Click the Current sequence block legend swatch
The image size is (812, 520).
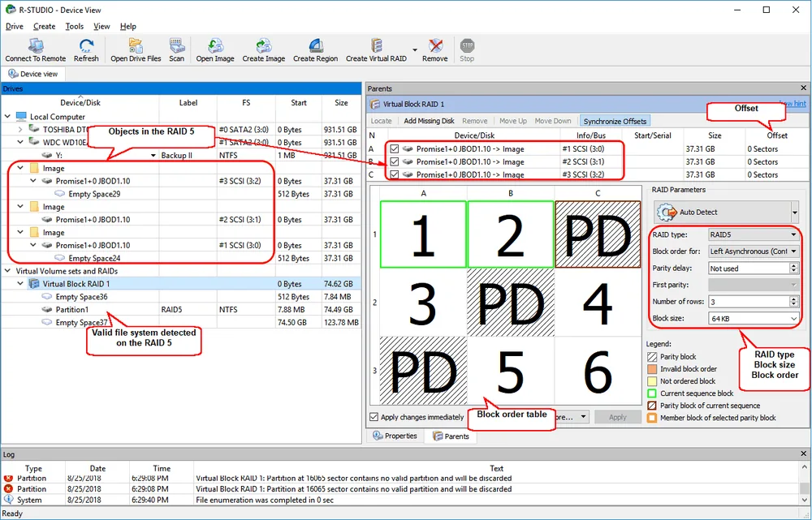652,393
